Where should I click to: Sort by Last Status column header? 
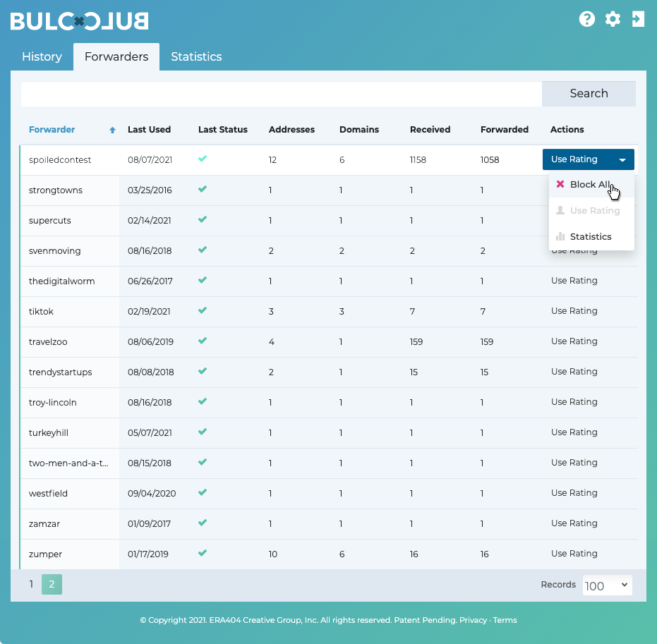click(x=223, y=129)
